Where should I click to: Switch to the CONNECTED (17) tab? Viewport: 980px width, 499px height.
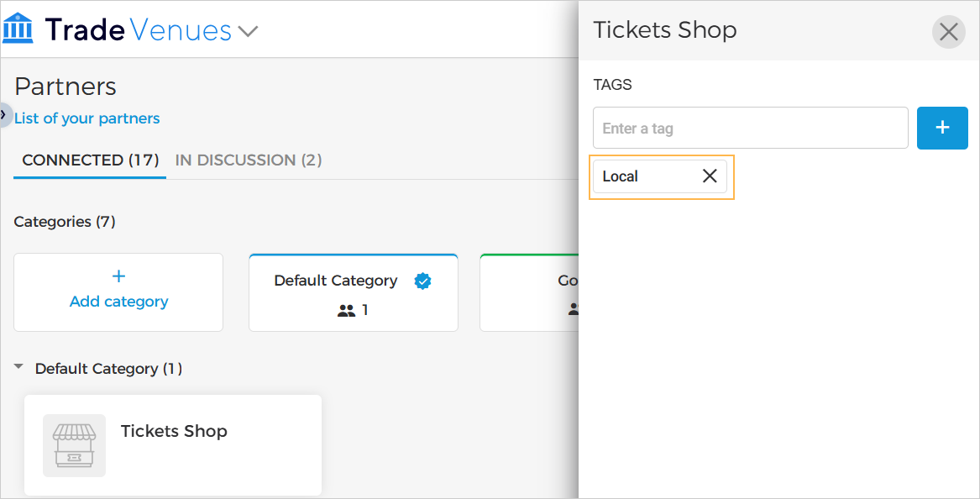tap(90, 160)
